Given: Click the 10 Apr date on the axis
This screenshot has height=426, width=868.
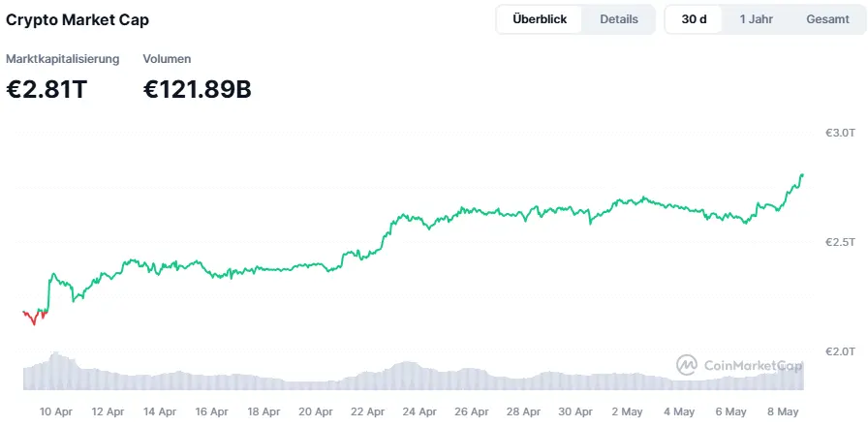Looking at the screenshot, I should click(x=56, y=411).
